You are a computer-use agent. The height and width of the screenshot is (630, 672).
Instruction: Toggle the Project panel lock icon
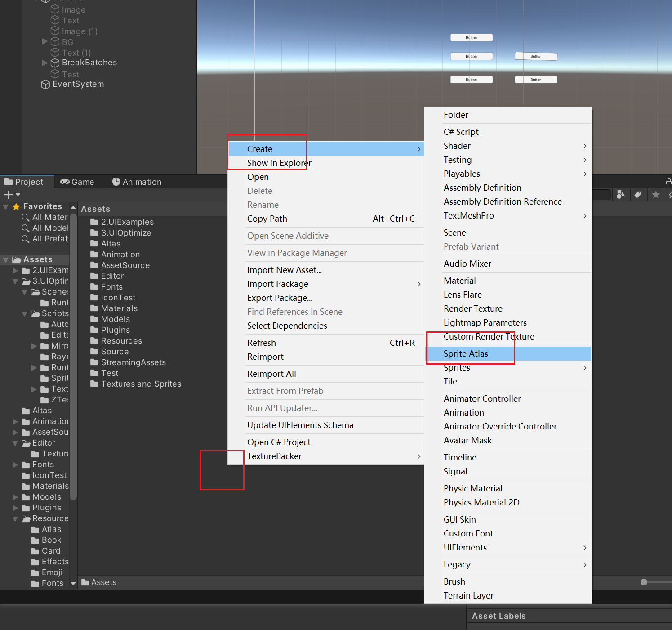point(668,181)
